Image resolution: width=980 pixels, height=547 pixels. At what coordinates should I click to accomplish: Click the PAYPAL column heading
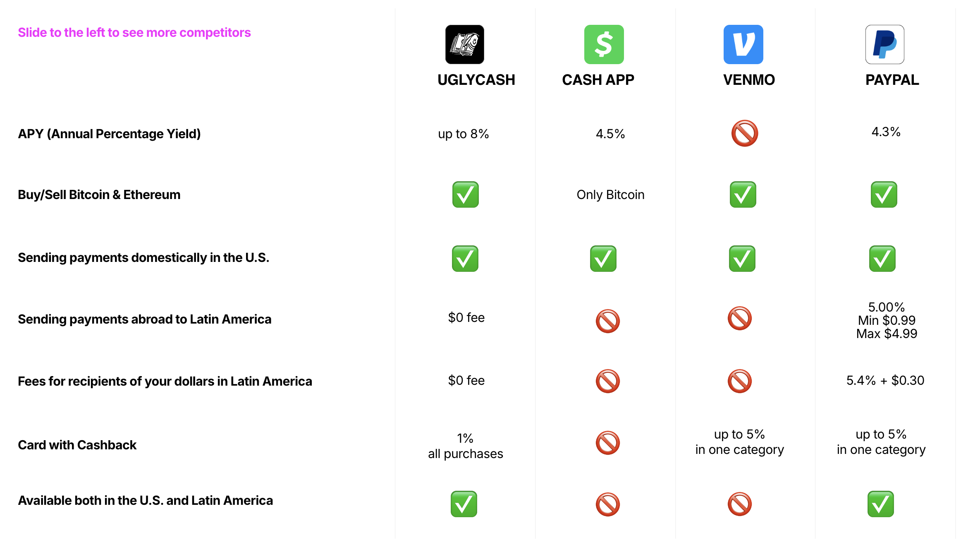(892, 80)
